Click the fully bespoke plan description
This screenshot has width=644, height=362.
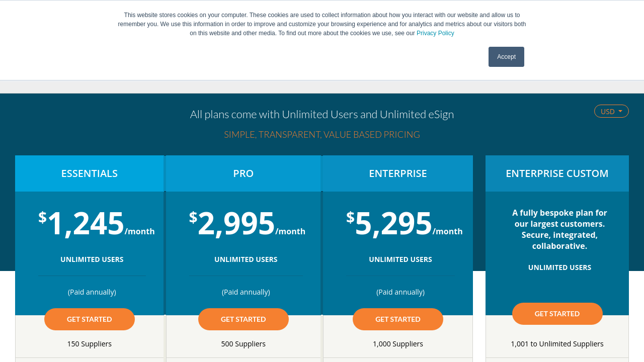click(x=559, y=229)
